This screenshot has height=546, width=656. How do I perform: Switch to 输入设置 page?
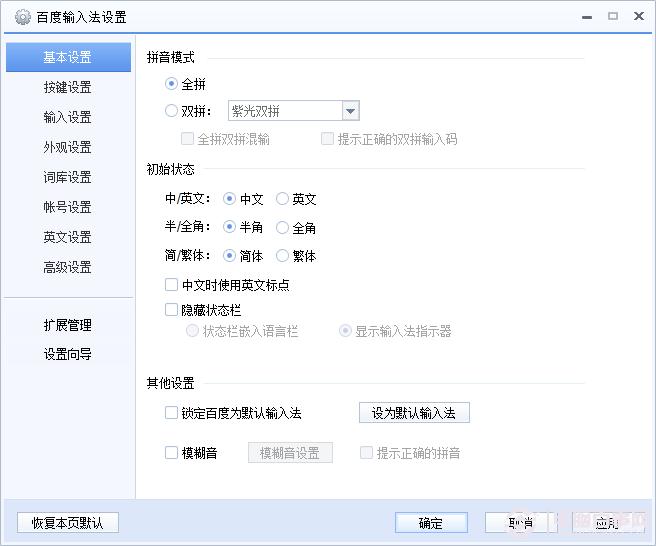click(x=67, y=117)
